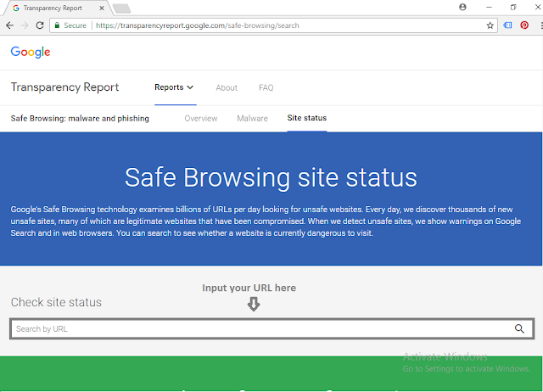Restore down the Chrome window

[x=513, y=7]
